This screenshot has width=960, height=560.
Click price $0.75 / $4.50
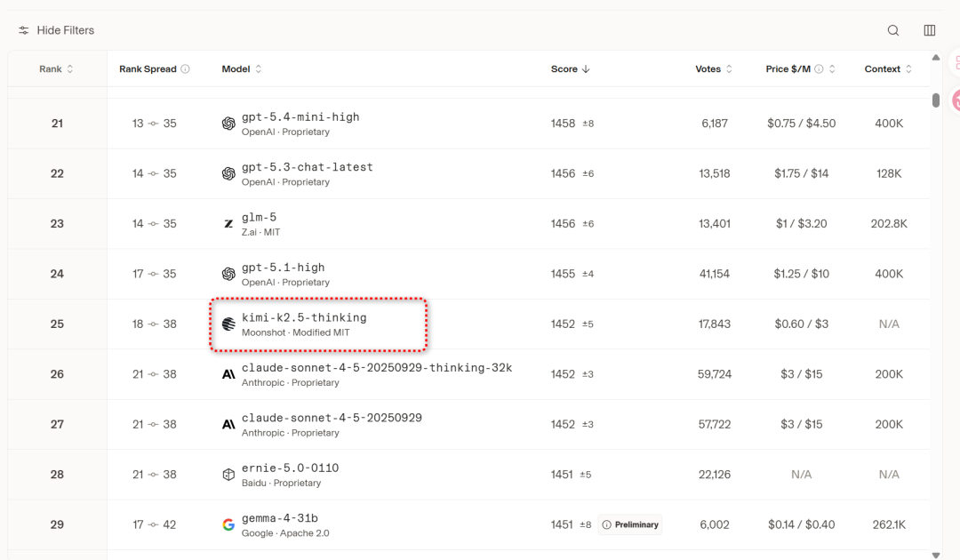(x=802, y=124)
